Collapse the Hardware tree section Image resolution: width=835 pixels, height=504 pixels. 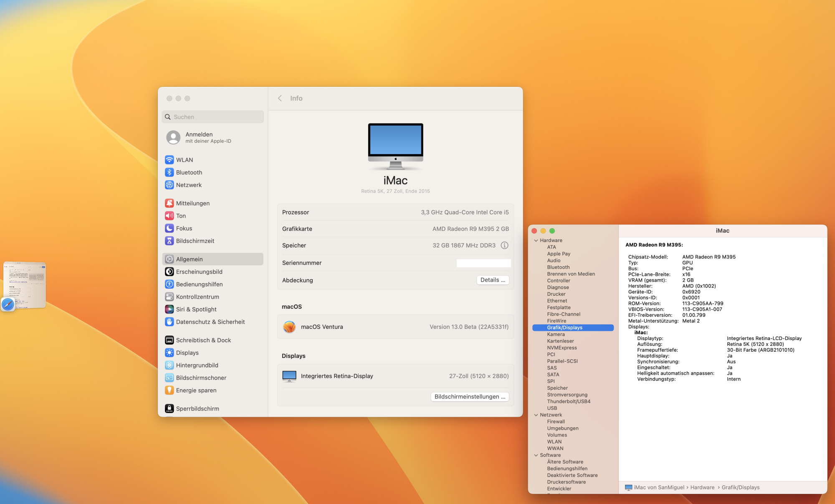[536, 240]
